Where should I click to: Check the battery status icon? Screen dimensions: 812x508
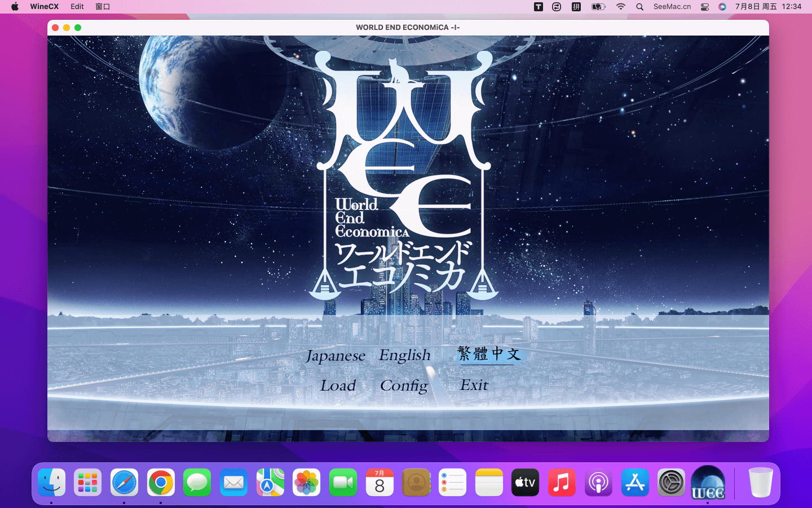tap(598, 7)
